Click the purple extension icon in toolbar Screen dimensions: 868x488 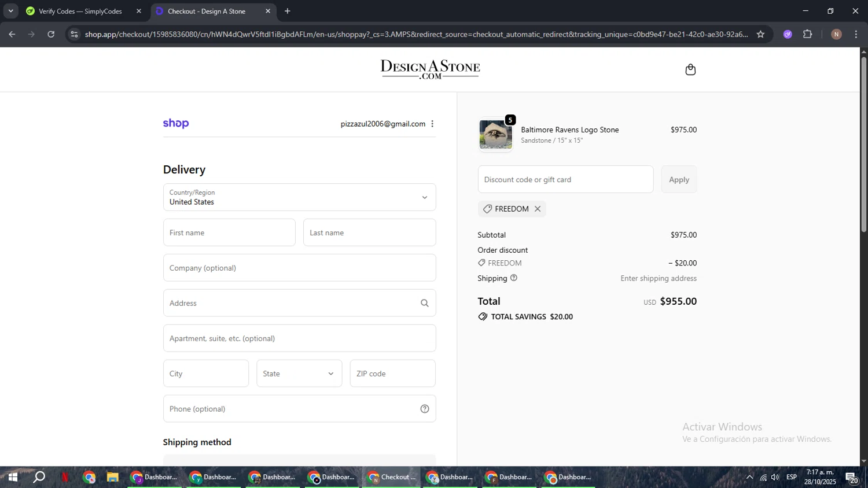pyautogui.click(x=788, y=34)
